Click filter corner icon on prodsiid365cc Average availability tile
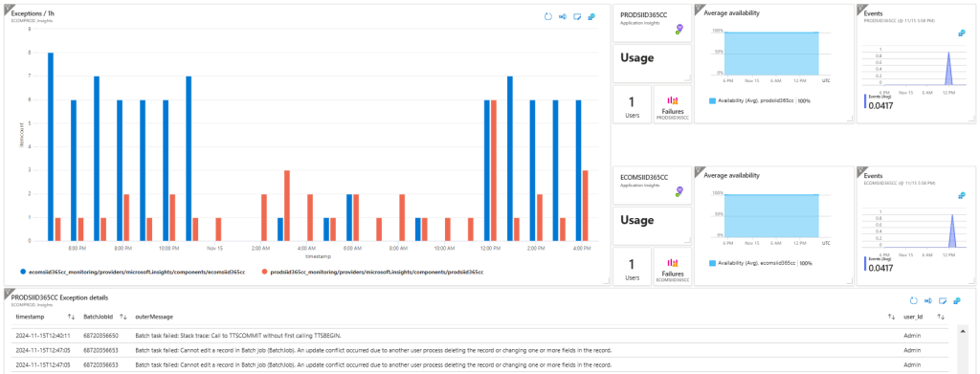Image resolution: width=980 pixels, height=374 pixels. pyautogui.click(x=699, y=8)
